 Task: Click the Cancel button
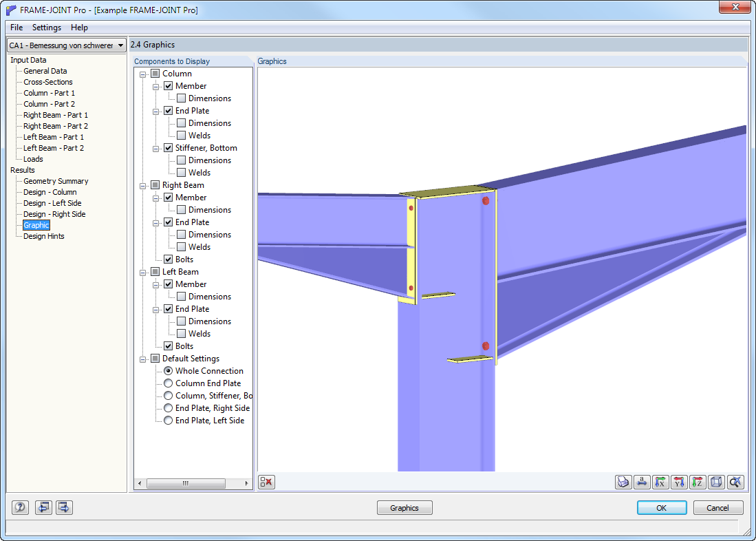click(718, 508)
